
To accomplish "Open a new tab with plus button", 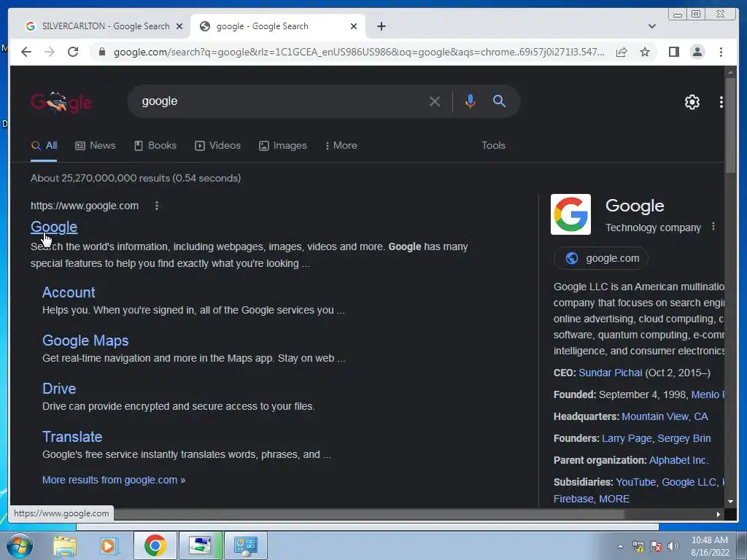I will 381,26.
